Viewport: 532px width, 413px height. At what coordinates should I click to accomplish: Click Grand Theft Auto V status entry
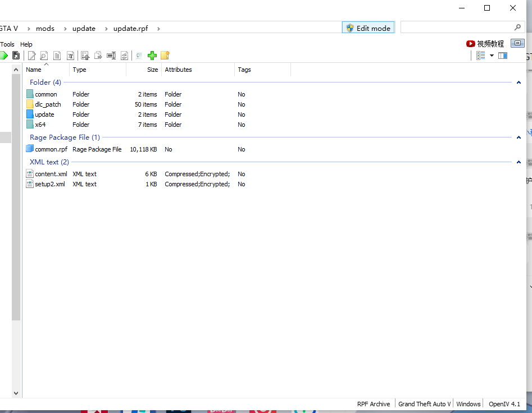coord(425,404)
